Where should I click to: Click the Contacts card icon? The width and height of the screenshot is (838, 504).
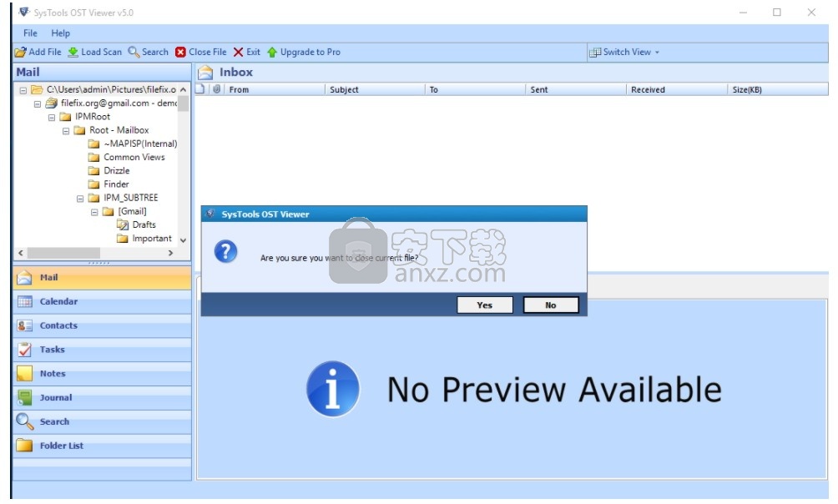[x=24, y=325]
